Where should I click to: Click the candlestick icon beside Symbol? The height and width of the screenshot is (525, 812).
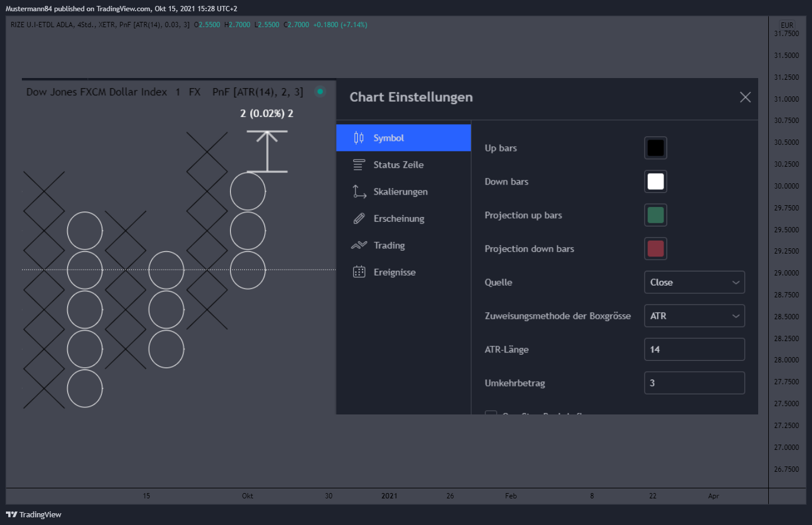point(359,138)
